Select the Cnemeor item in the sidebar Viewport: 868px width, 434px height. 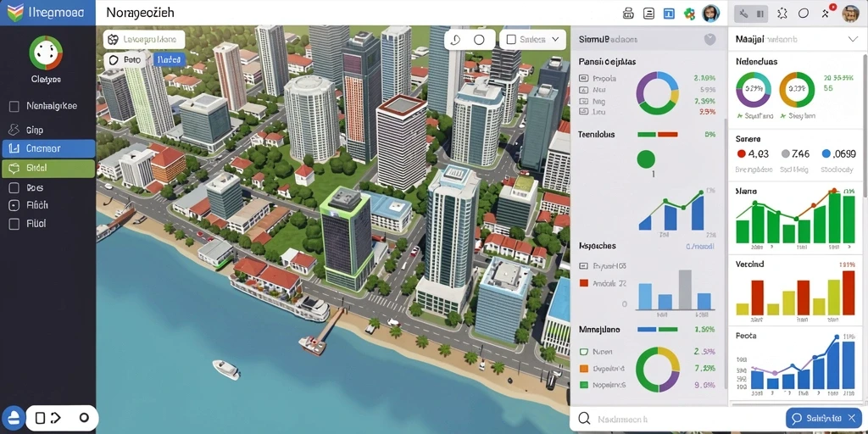tap(48, 148)
